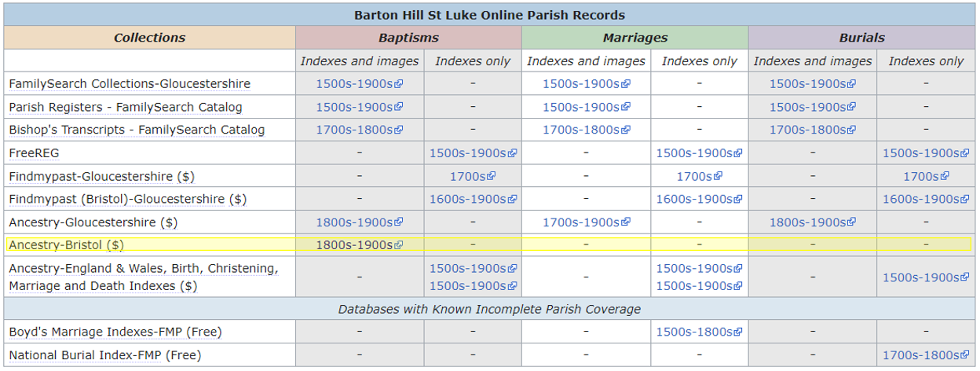This screenshot has width=980, height=371.
Task: Click 'Ancestry-Bristol ($)' row label
Action: pos(66,245)
